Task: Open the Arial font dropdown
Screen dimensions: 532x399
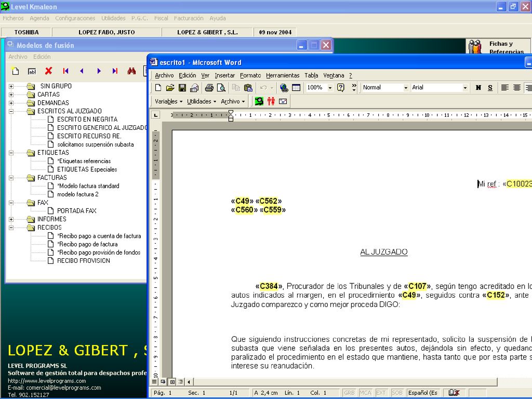Action: 465,87
